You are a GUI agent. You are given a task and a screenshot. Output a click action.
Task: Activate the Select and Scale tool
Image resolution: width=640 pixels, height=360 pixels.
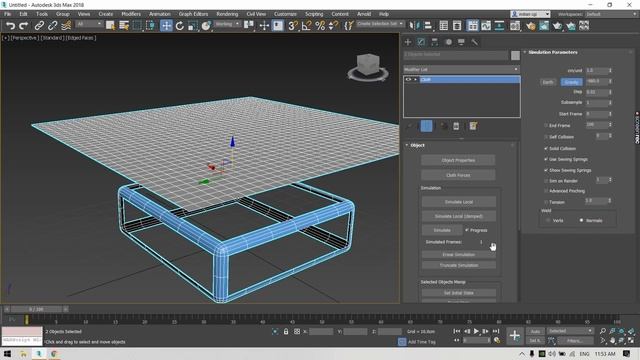click(x=193, y=26)
